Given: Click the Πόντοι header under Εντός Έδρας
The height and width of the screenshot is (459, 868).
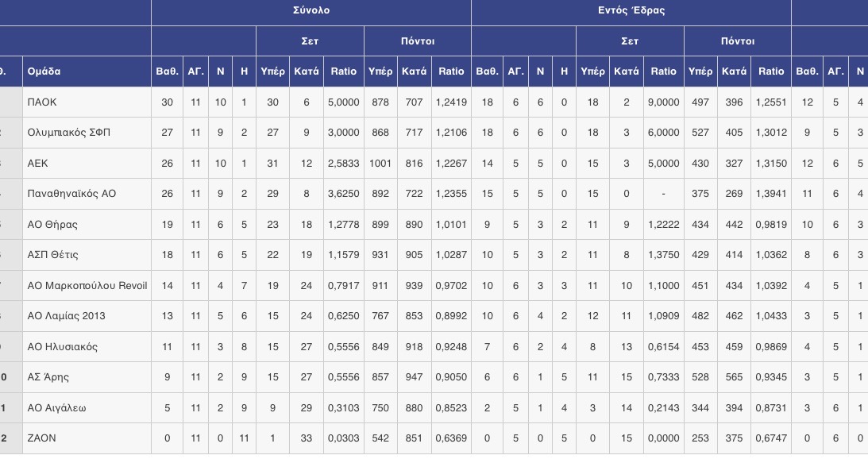Looking at the screenshot, I should click(x=737, y=41).
